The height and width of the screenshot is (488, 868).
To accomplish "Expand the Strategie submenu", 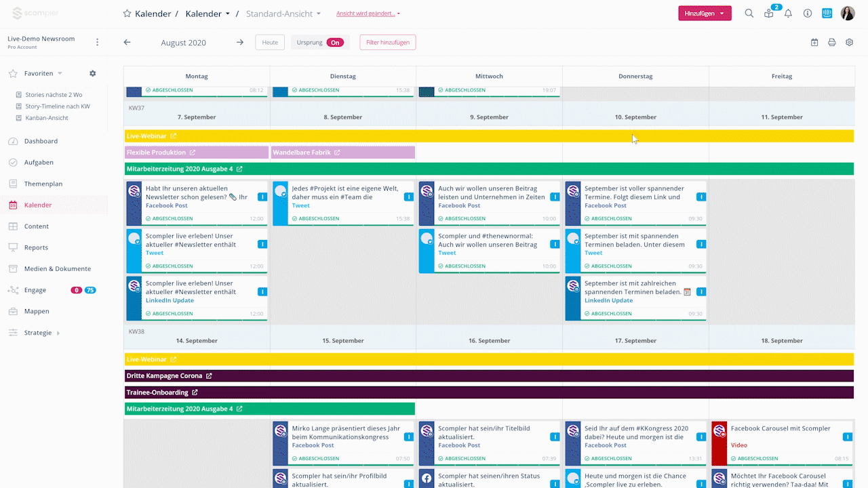I will [x=58, y=333].
